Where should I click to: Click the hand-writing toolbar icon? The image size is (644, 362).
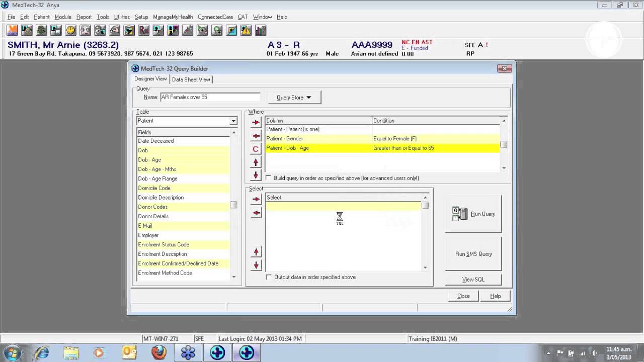click(x=114, y=30)
